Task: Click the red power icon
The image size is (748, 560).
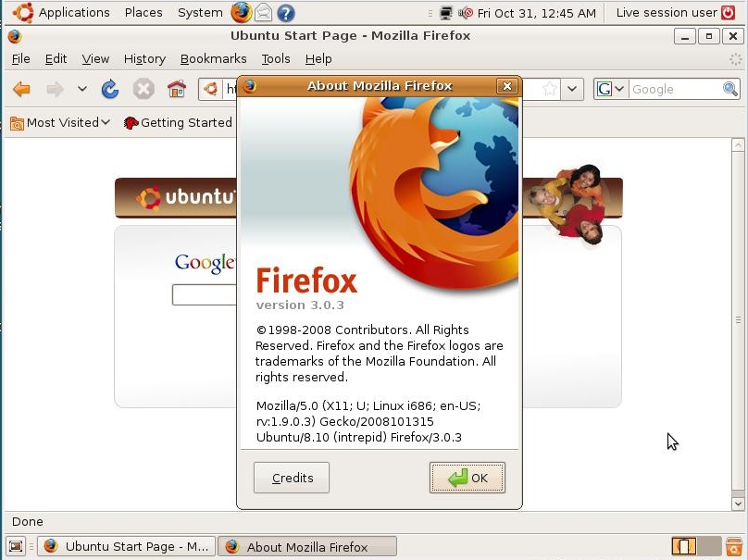Action: point(729,12)
